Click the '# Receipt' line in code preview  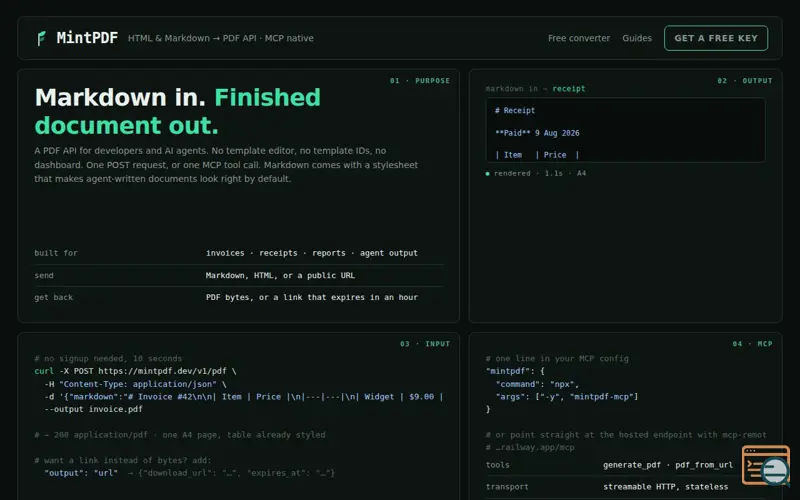(515, 111)
